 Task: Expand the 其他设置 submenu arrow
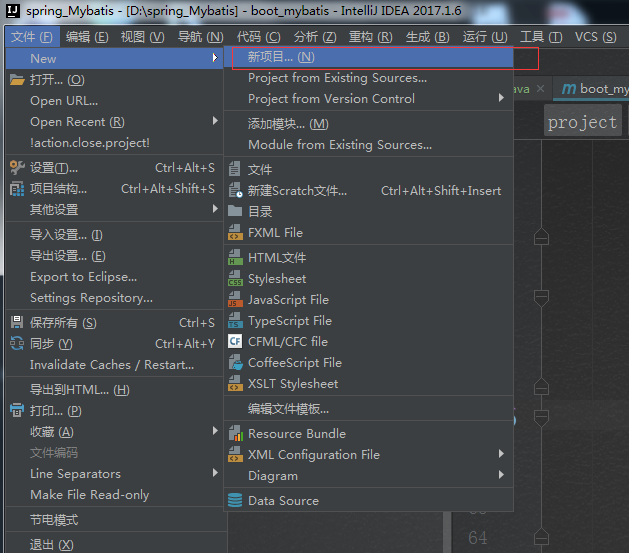pos(215,209)
